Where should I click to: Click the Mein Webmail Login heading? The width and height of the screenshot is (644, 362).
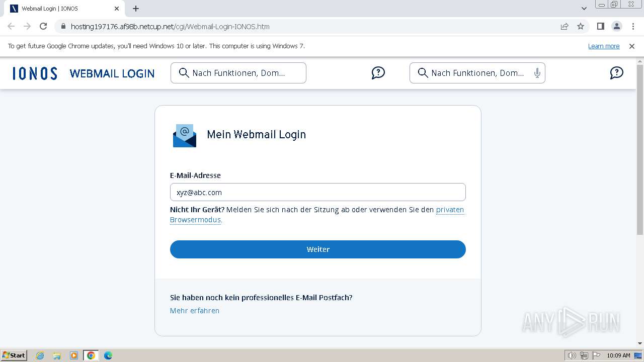pyautogui.click(x=257, y=135)
